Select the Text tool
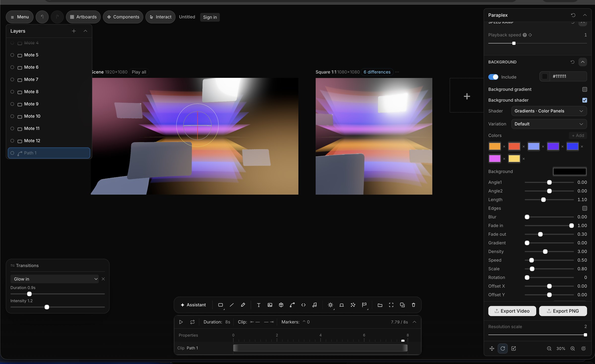This screenshot has height=364, width=595. 259,305
